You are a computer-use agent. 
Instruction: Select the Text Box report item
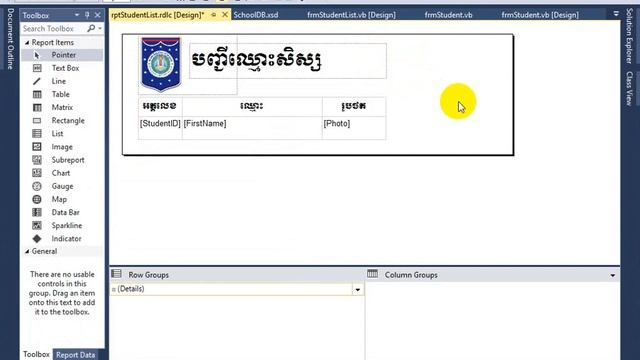[x=62, y=68]
